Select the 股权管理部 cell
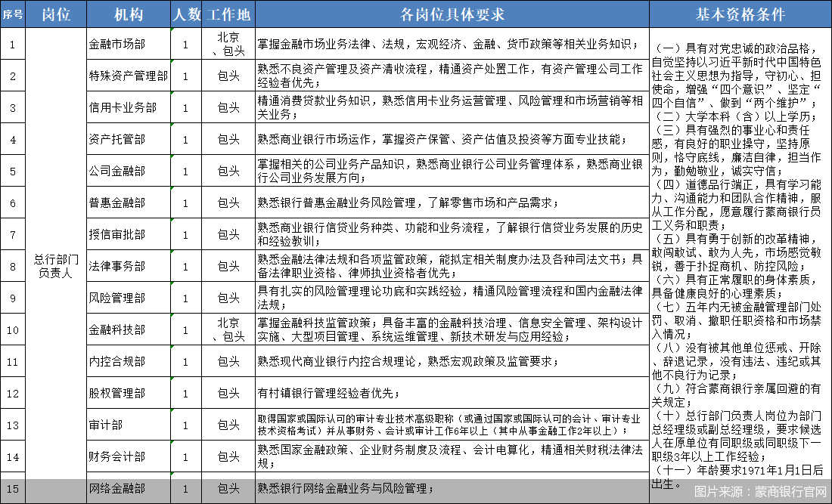This screenshot has width=832, height=504. tap(129, 393)
